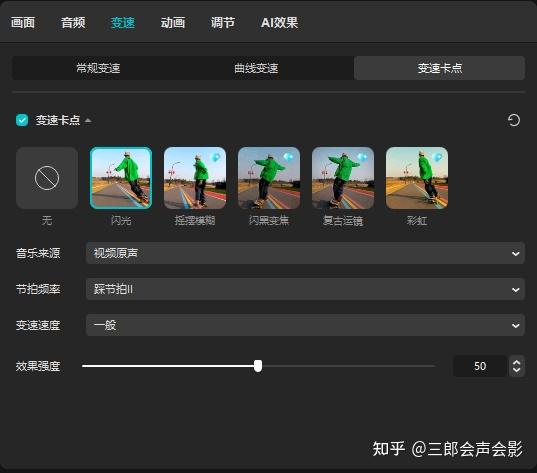
Task: Open the 音乐来源 dropdown
Action: (x=305, y=253)
